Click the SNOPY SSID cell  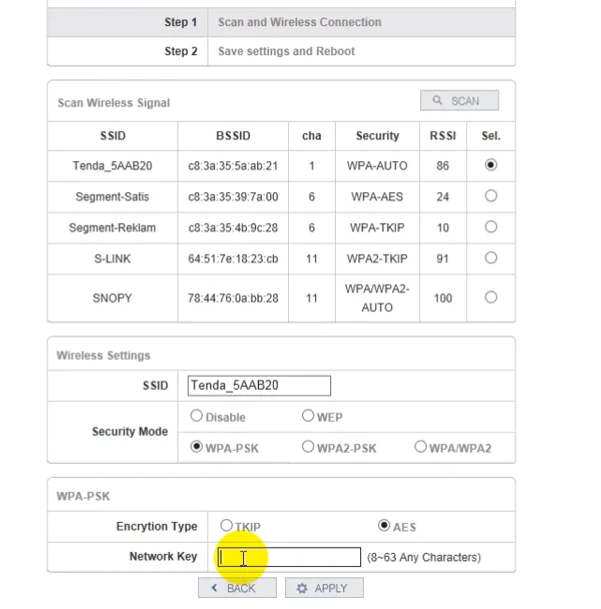pos(113,298)
